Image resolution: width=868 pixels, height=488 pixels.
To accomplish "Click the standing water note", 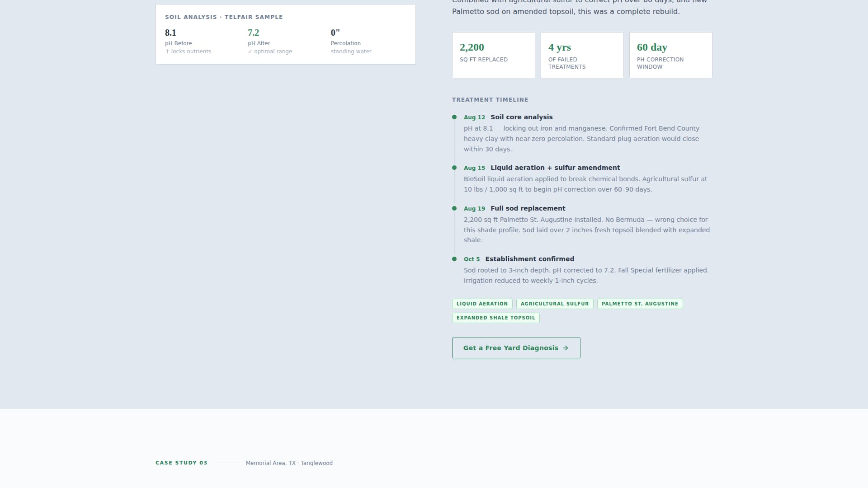I will pyautogui.click(x=351, y=52).
